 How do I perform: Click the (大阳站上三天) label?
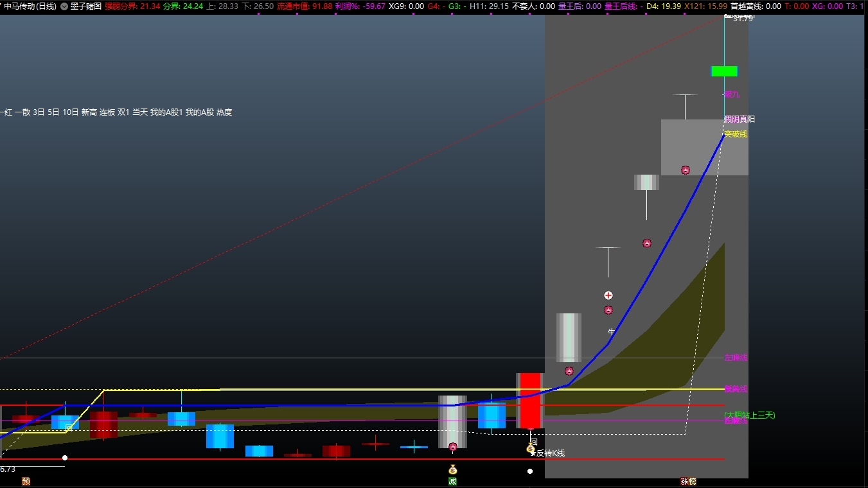pyautogui.click(x=750, y=415)
